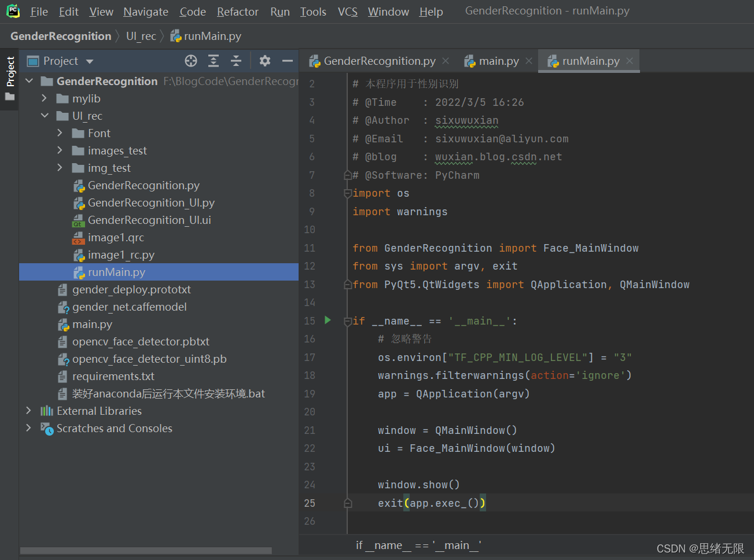Click the Python file icon of image1_rc.py

(x=79, y=255)
